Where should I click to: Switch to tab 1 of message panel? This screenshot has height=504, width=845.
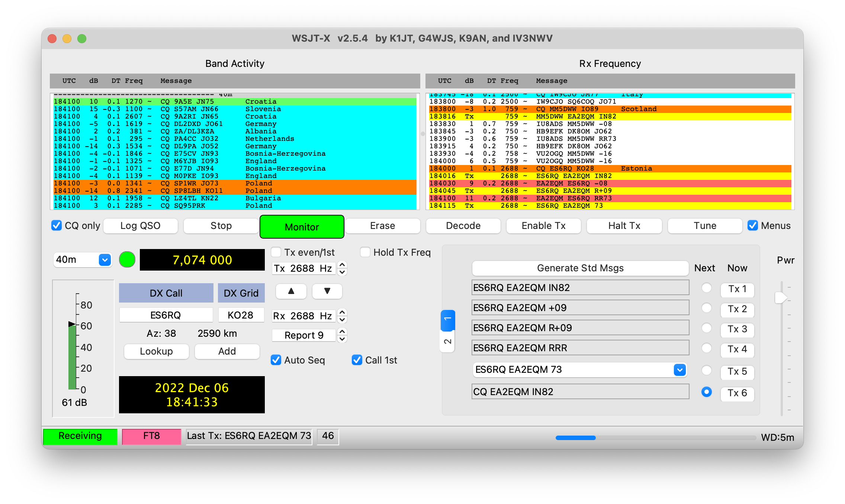[447, 319]
